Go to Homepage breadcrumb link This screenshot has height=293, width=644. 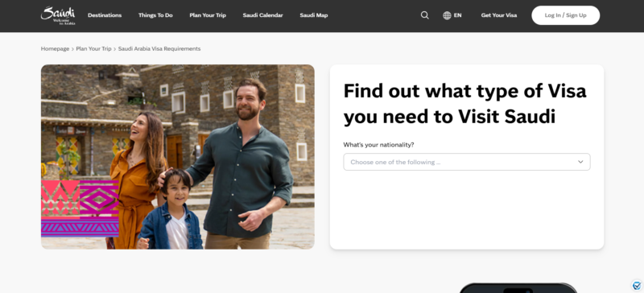coord(55,48)
